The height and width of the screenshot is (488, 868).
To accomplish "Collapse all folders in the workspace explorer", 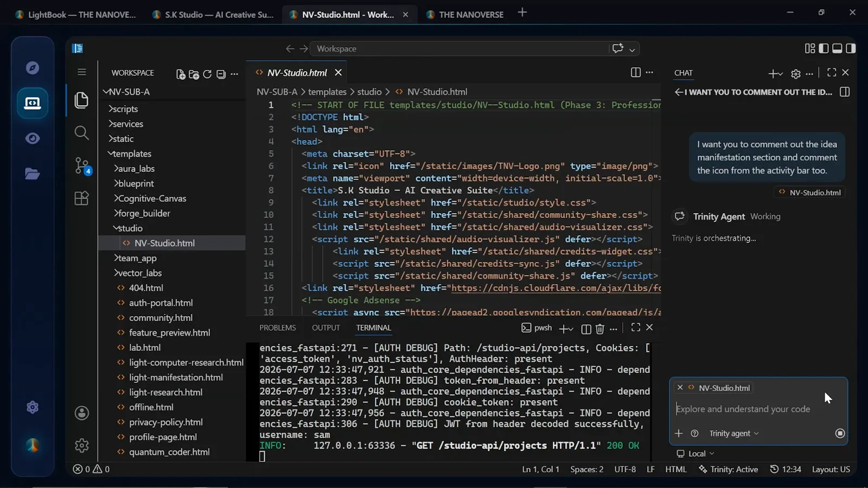I will [221, 74].
